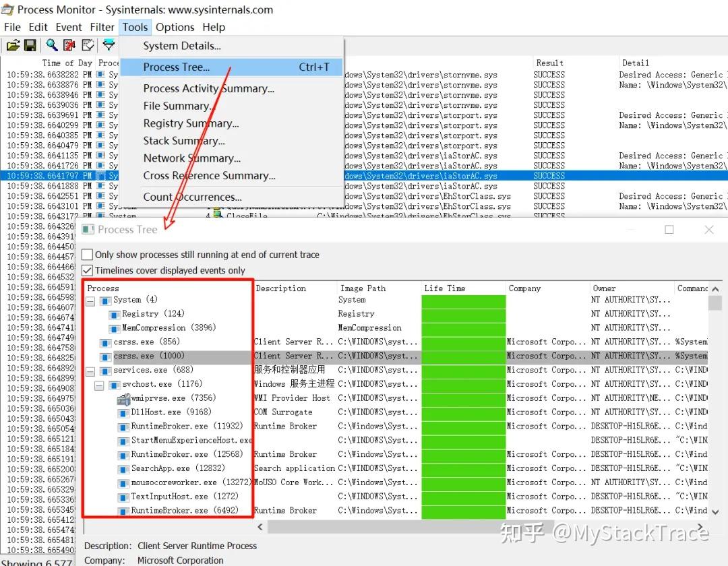Open Stack Summary from Tools menu
The height and width of the screenshot is (566, 728).
click(231, 141)
